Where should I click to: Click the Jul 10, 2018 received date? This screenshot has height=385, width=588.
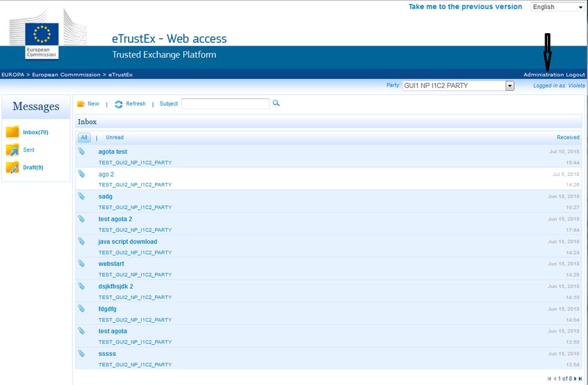pos(564,152)
